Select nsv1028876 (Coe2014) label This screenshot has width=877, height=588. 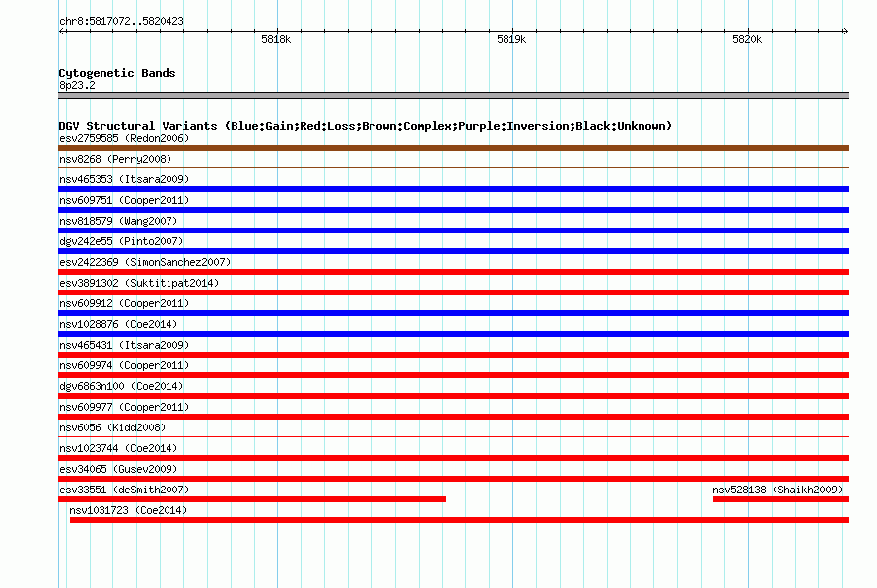pyautogui.click(x=118, y=324)
